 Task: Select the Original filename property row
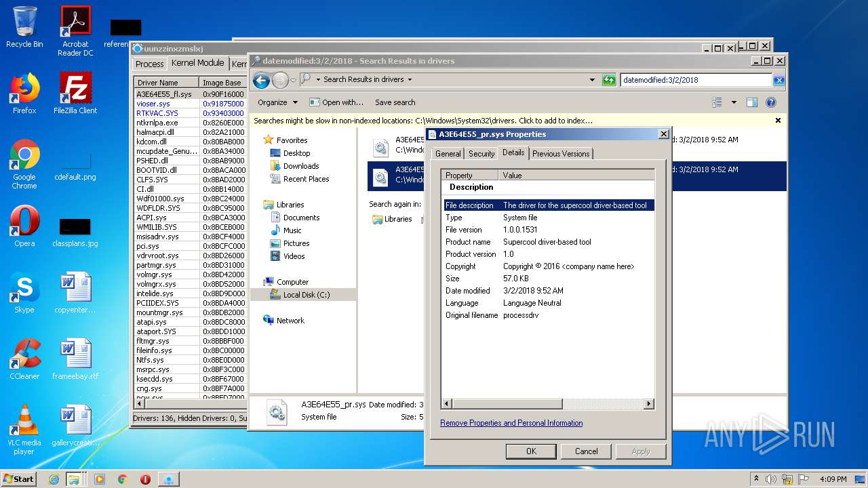coord(548,315)
